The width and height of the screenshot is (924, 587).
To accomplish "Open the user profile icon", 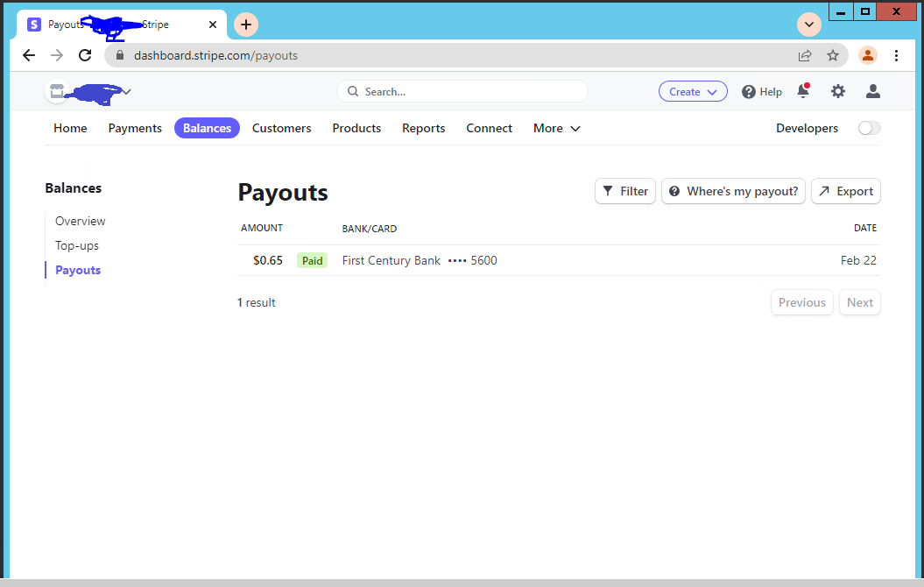I will 872,91.
